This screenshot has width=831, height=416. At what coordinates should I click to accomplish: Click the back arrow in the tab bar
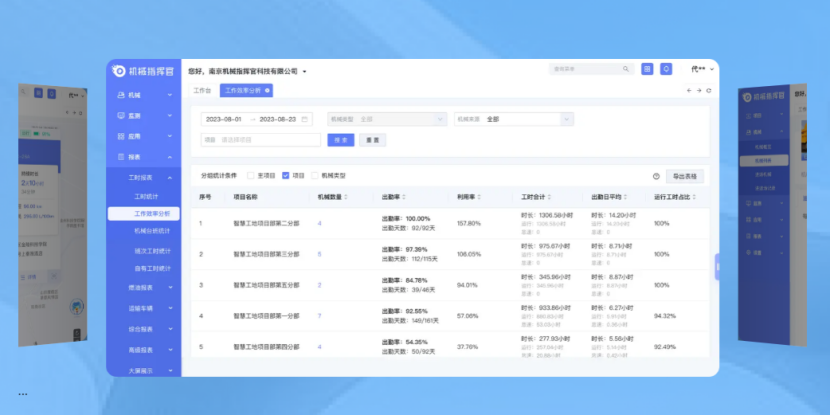pyautogui.click(x=689, y=91)
